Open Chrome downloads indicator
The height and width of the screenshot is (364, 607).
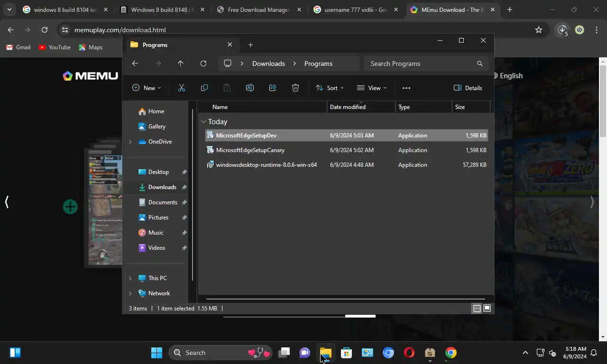tap(562, 30)
